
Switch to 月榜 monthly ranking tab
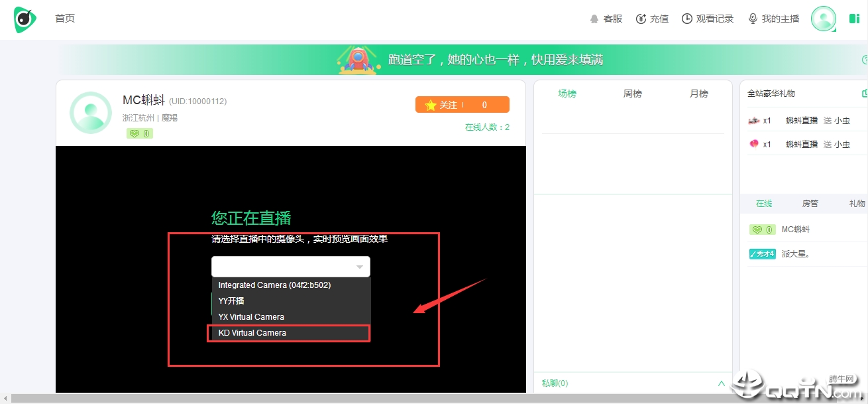pos(699,94)
